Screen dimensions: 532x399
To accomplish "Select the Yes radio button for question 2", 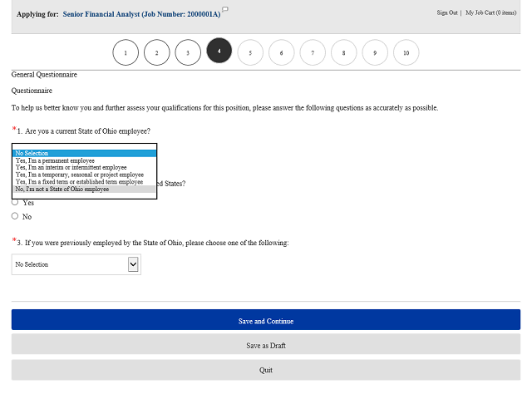I will pos(15,202).
